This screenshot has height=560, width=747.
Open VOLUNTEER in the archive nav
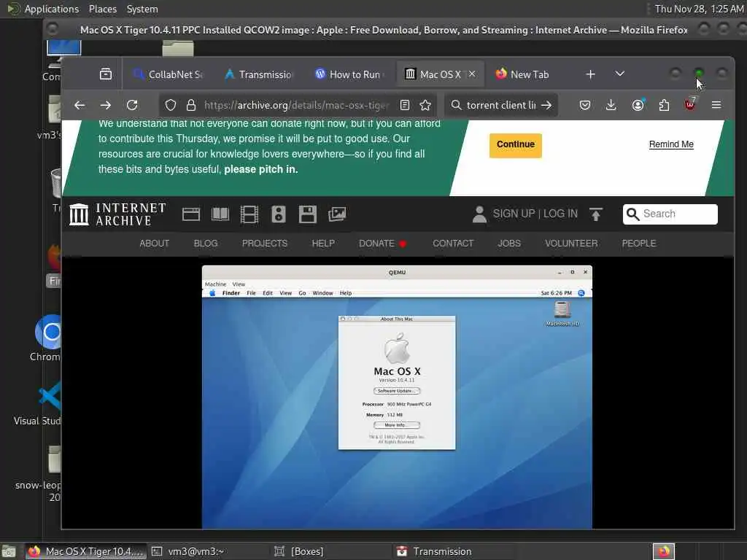571,244
